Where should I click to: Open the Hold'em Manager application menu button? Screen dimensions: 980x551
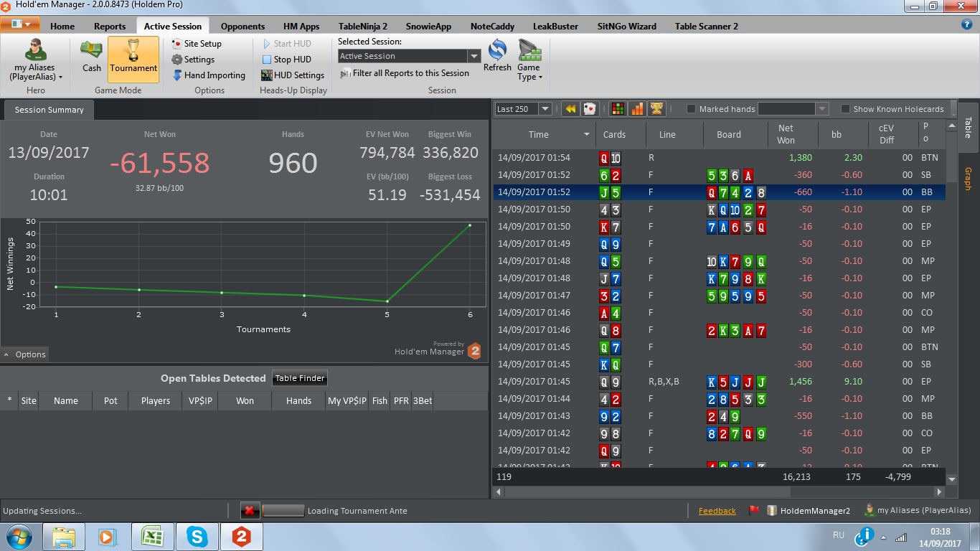[20, 24]
